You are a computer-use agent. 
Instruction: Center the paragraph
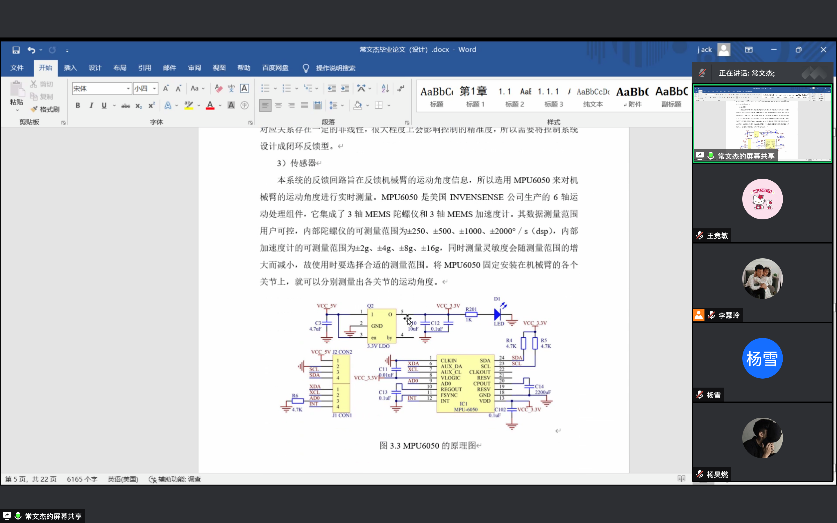[278, 106]
